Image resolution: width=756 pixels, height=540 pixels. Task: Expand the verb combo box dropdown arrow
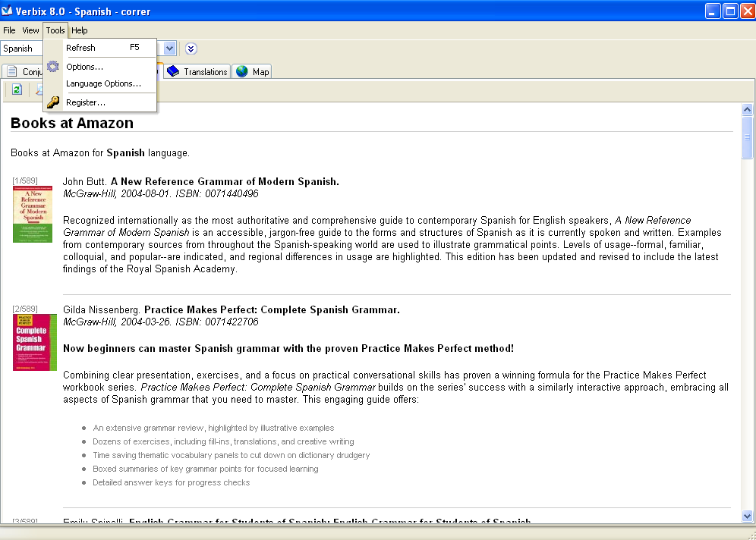[x=169, y=49]
